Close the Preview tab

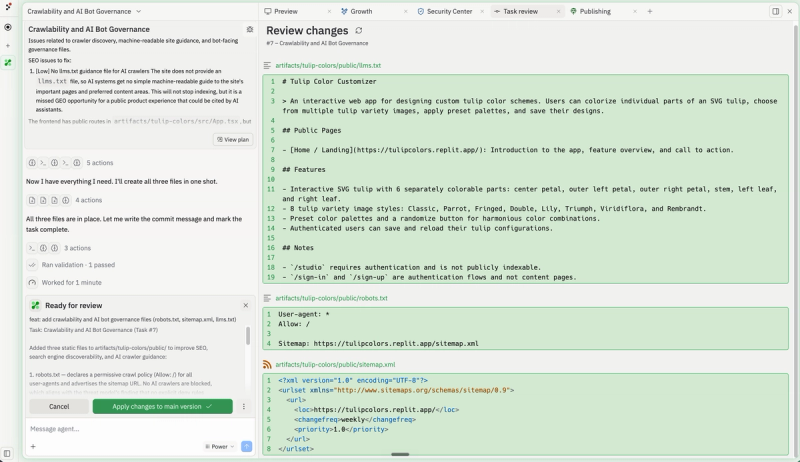[329, 11]
